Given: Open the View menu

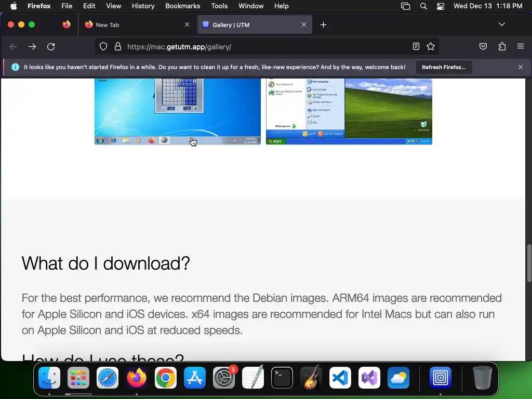Looking at the screenshot, I should 113,6.
